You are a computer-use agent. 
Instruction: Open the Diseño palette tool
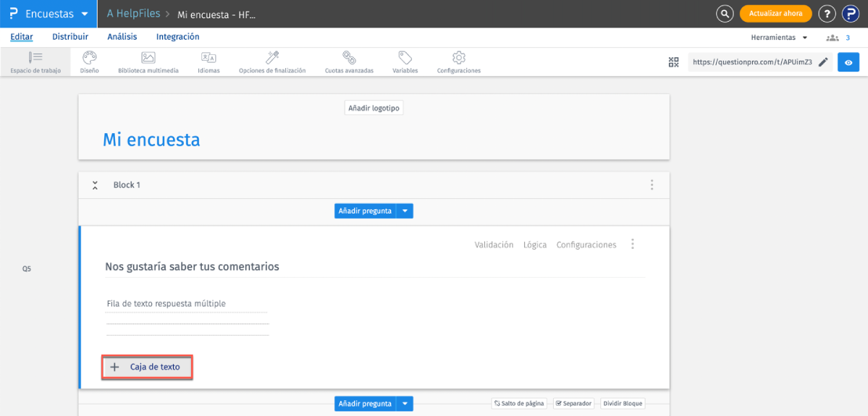[90, 62]
